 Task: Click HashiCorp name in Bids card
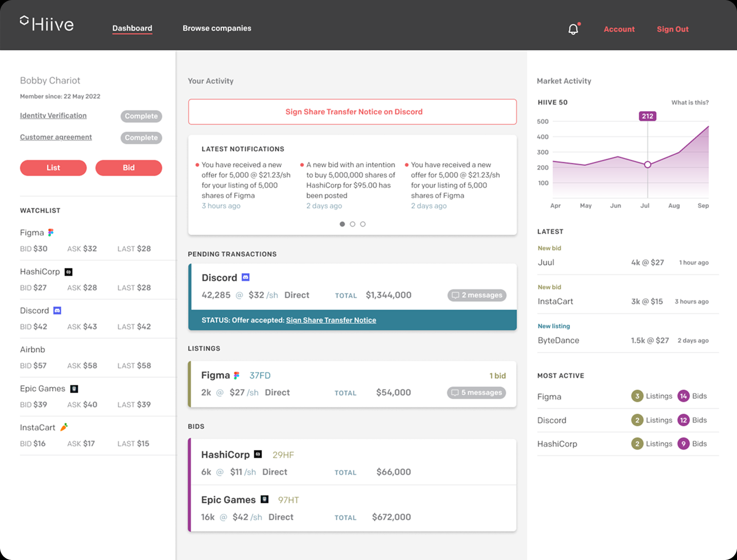(x=225, y=454)
